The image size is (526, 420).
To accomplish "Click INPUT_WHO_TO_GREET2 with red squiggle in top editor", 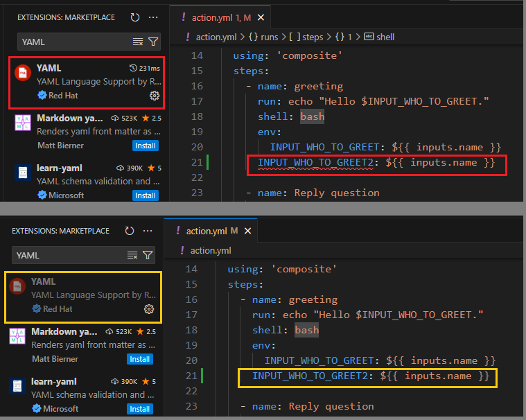I will point(315,162).
